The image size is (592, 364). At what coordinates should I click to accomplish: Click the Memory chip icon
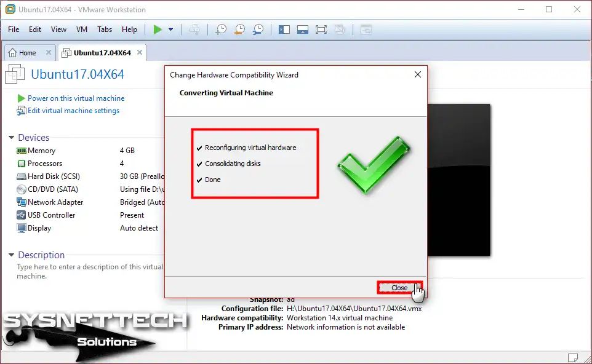22,151
